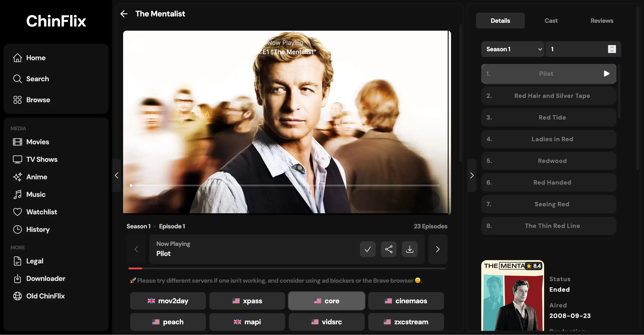Toggle the details panel with the right edge chevron
644x335 pixels.
472,175
